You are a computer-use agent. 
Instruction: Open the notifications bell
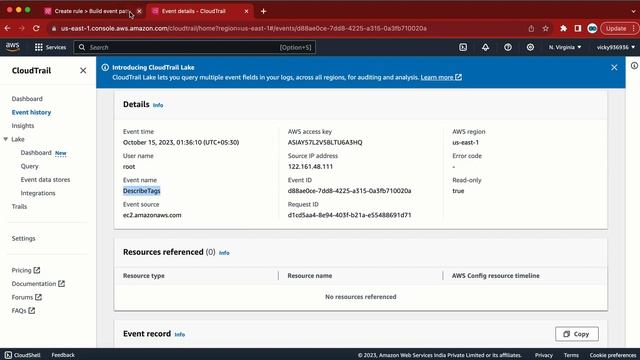coord(485,47)
